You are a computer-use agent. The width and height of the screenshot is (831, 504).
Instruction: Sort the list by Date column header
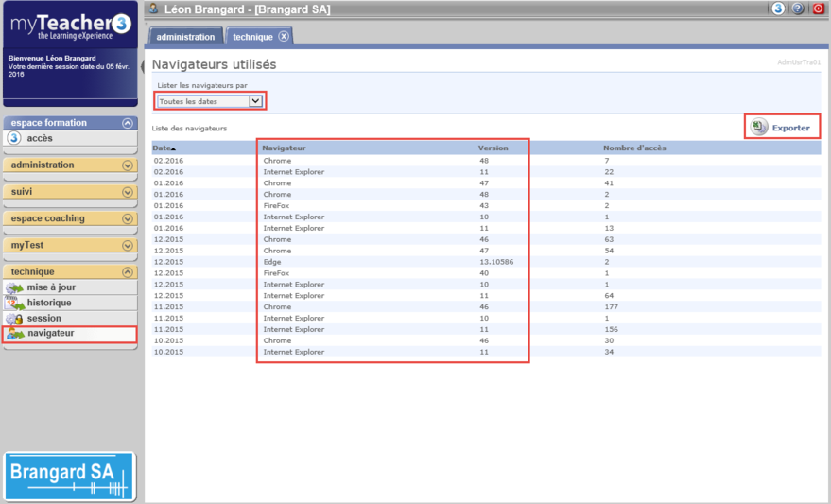164,148
